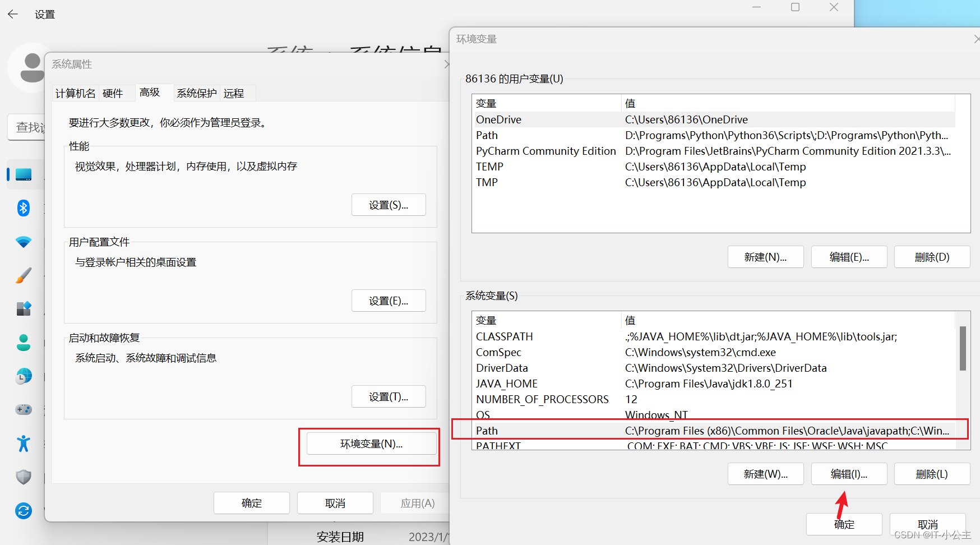Cancel the 环境变量 dialog
Viewport: 980px width, 545px height.
tap(928, 524)
